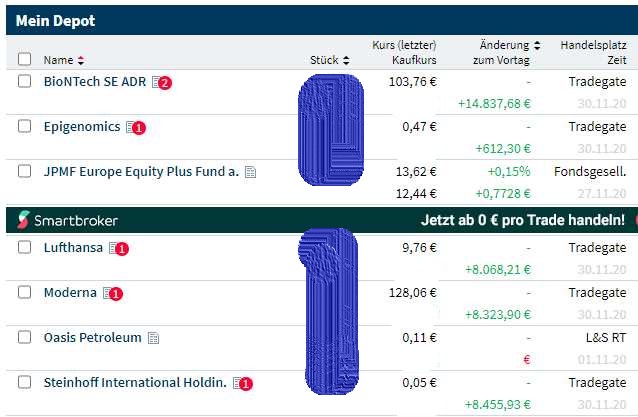Click the Steinhoff International notification badge
Viewport: 638px width, 417px height.
click(246, 383)
